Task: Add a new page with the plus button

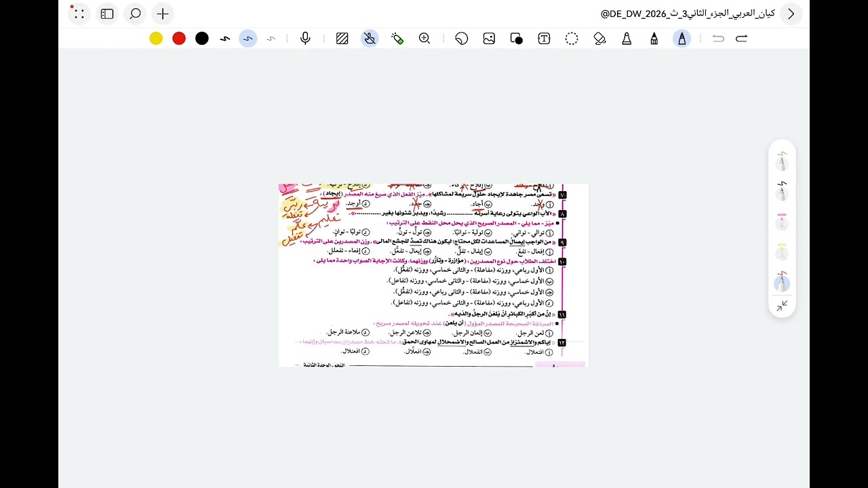Action: 163,14
